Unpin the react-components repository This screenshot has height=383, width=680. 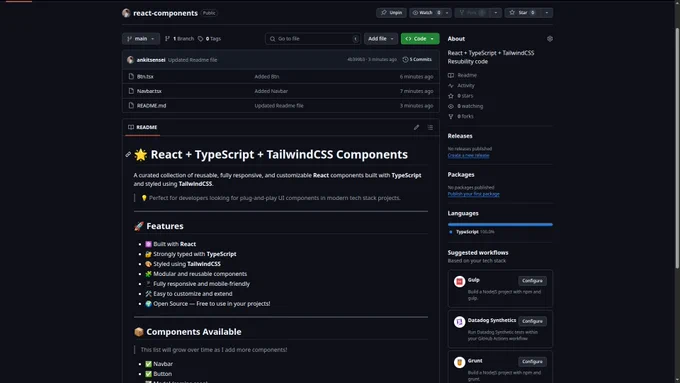click(x=391, y=13)
